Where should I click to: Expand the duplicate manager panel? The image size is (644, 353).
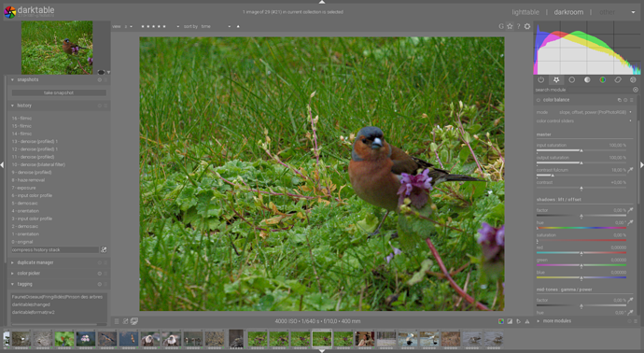point(35,262)
